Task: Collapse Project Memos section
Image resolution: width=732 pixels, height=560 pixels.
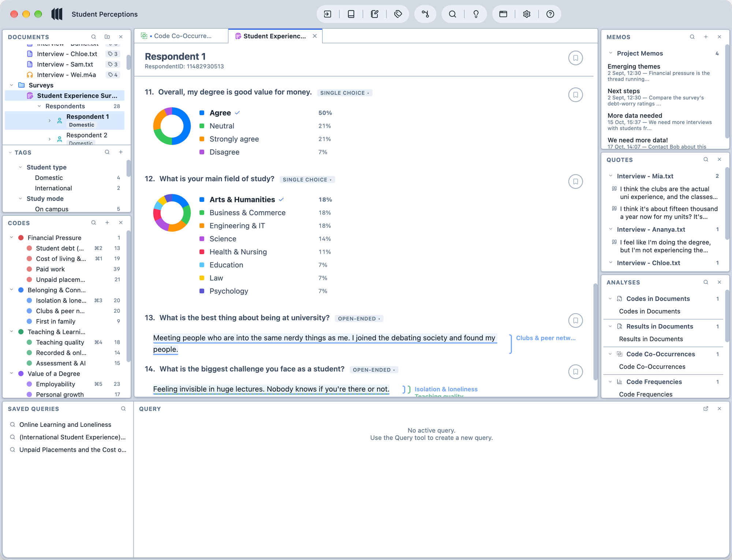Action: (x=610, y=53)
